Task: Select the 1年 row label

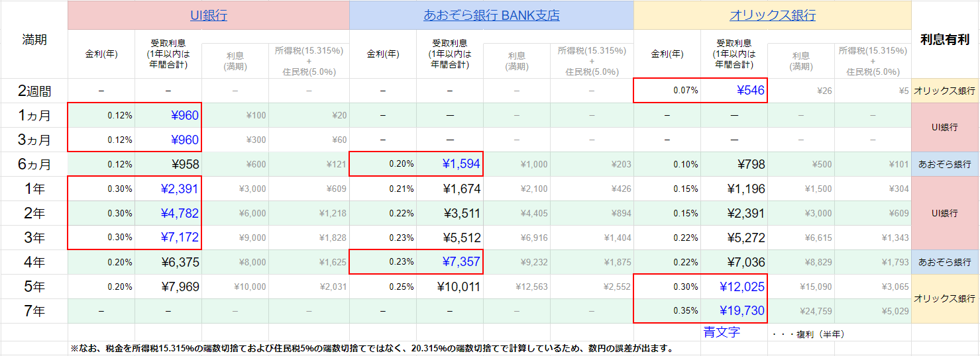Action: click(x=34, y=189)
